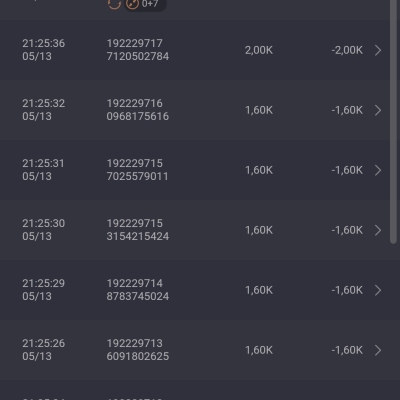Expand the 21:25:31 row chevron
Image resolution: width=400 pixels, height=400 pixels.
pos(378,170)
